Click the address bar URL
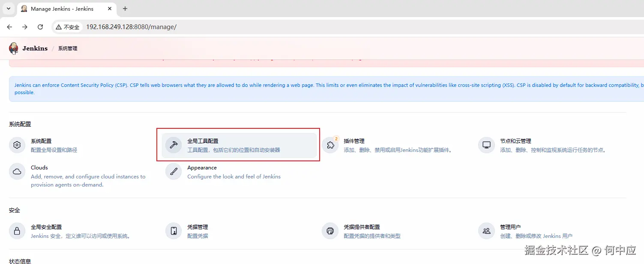Viewport: 644px width, 264px height. pos(131,27)
